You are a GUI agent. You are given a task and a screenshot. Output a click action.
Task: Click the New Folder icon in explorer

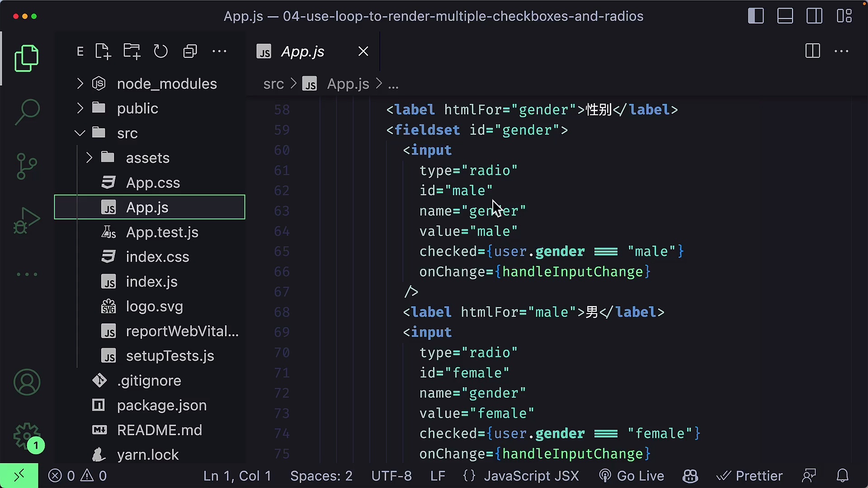(x=132, y=52)
